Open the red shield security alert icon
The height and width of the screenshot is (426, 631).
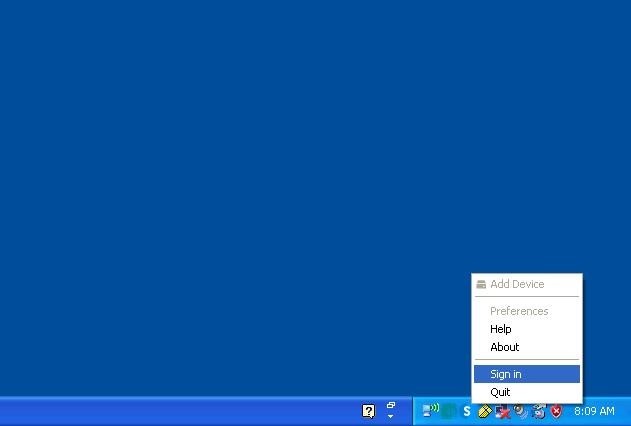coord(557,411)
